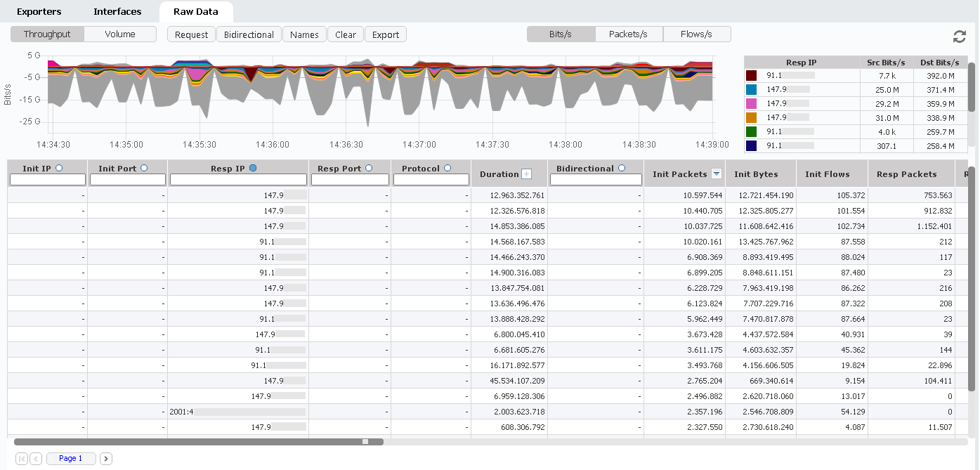Open the Page 1 selector

tap(71, 459)
